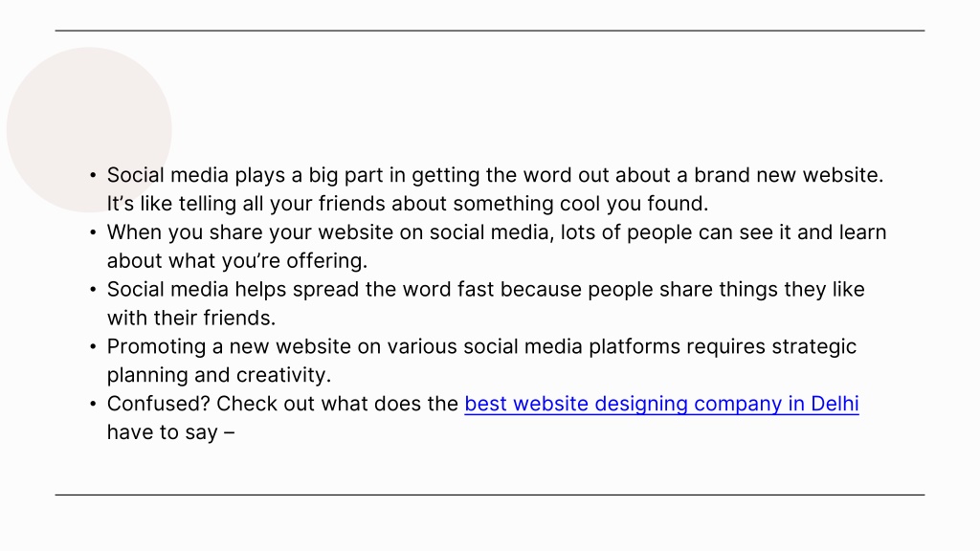Click the word Delhi in the hyperlink
Viewport: 980px width, 551px height.
(835, 404)
